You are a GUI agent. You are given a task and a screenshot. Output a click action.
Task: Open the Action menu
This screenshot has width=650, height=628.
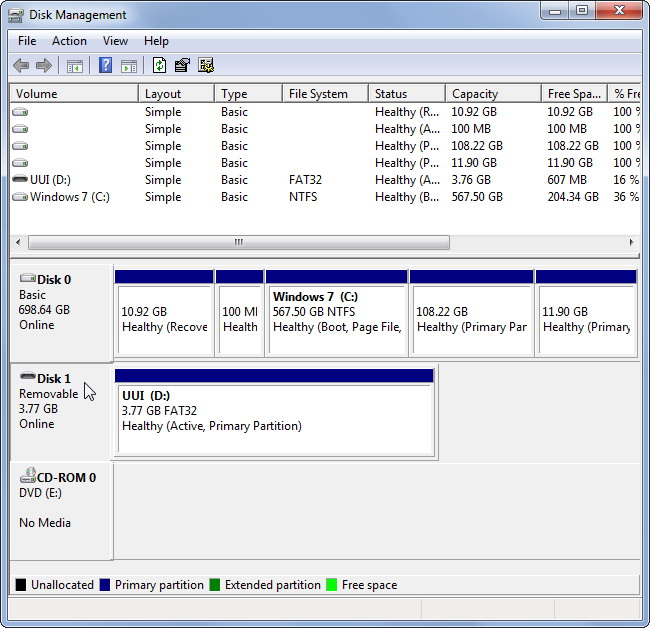(x=69, y=41)
